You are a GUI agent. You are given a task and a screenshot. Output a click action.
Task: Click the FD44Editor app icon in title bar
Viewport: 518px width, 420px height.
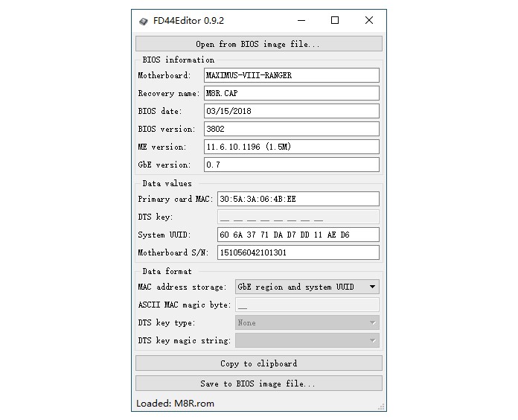tap(142, 21)
